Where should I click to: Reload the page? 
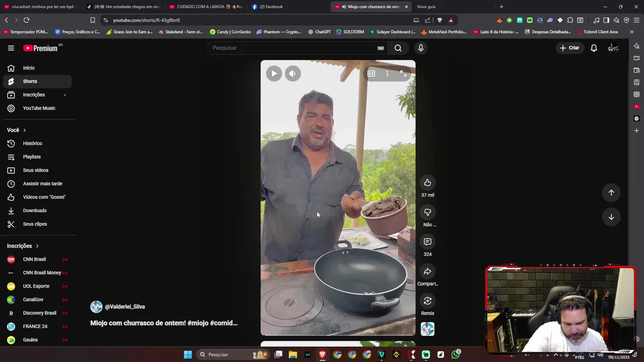pyautogui.click(x=26, y=20)
